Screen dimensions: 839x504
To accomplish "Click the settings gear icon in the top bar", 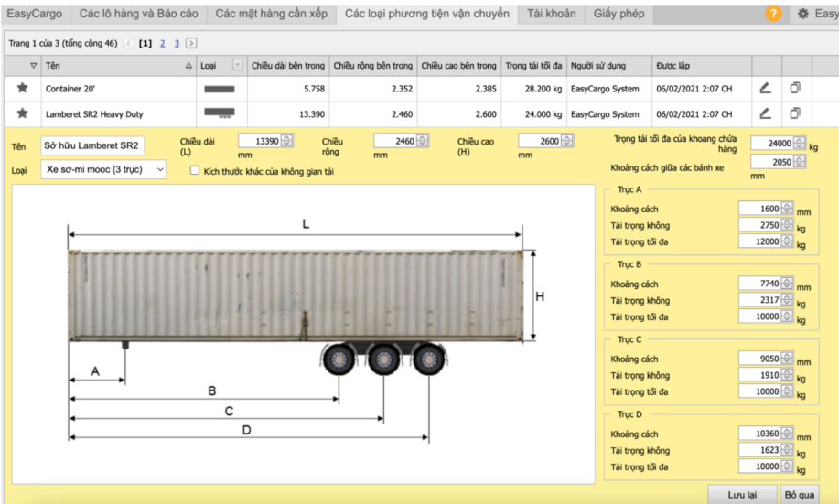I will click(x=803, y=14).
